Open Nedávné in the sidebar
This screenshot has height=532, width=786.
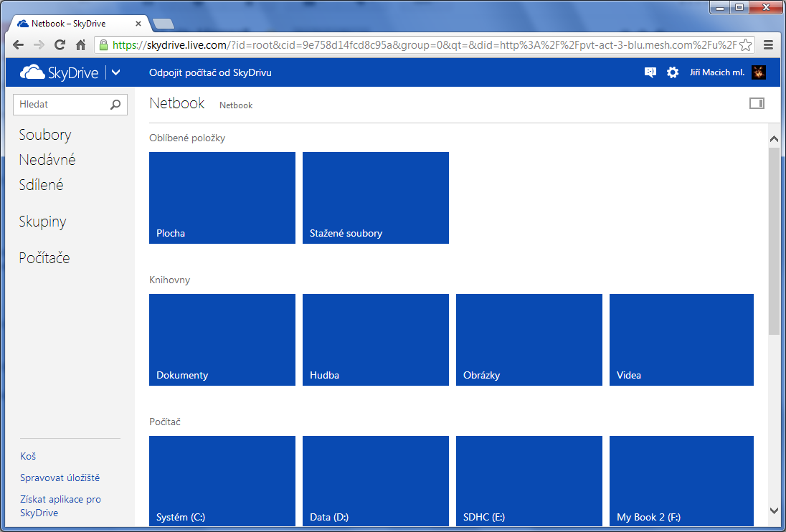[47, 160]
